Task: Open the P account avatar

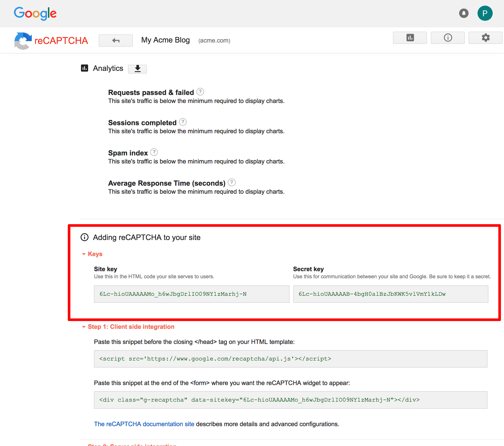Action: click(485, 13)
